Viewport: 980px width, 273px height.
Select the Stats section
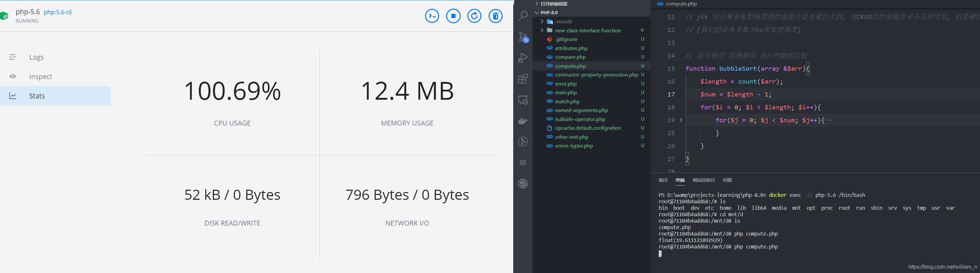pos(55,96)
